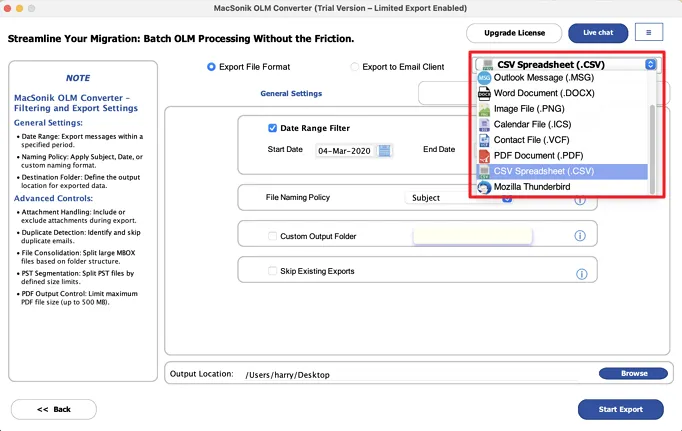This screenshot has width=682, height=431.
Task: Click the Image File PNG icon
Action: point(484,109)
